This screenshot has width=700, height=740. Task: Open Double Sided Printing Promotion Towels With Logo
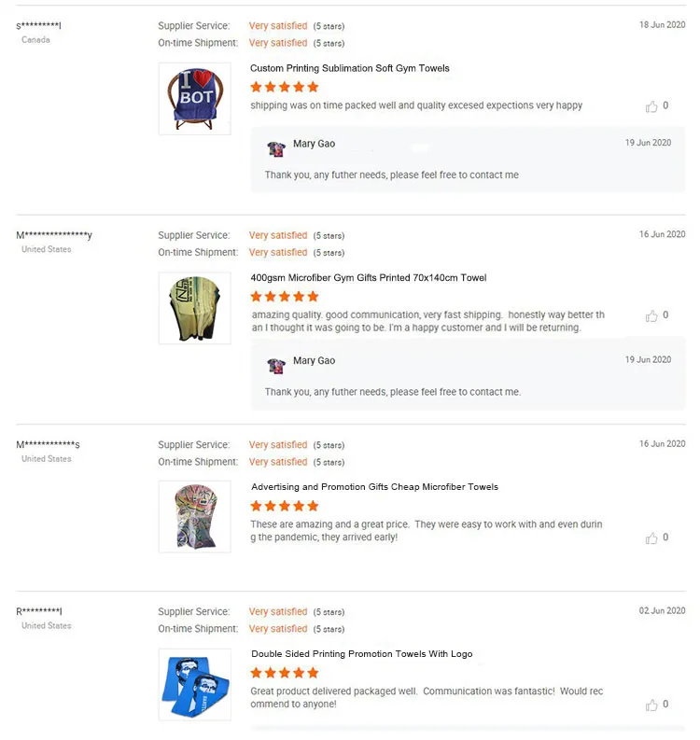coord(361,654)
